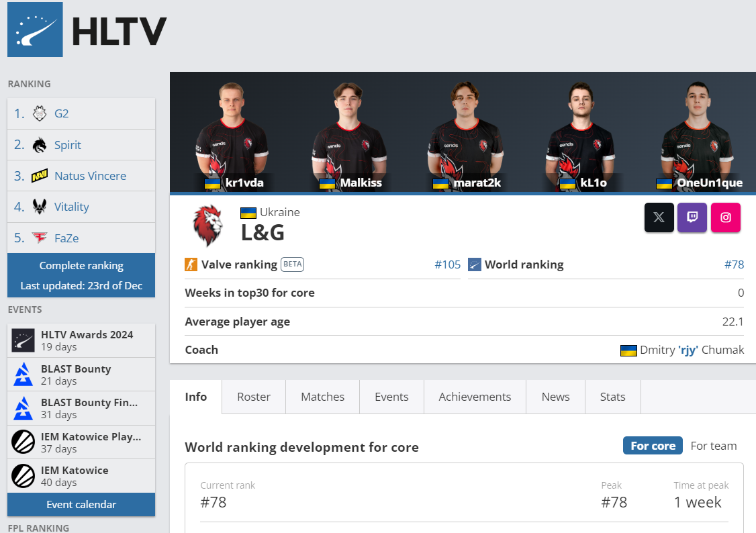Click the L&G lion team logo
Image resolution: width=756 pixels, height=533 pixels.
pyautogui.click(x=208, y=225)
